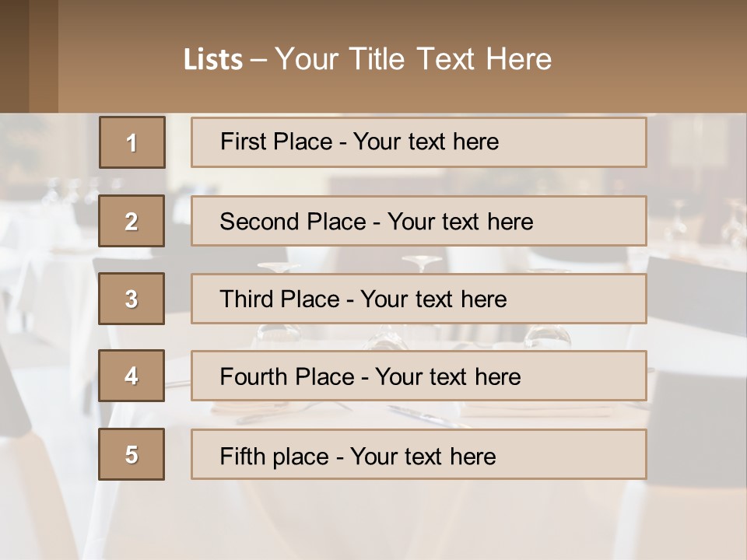
Task: Click the dash in the slide title
Action: click(258, 60)
